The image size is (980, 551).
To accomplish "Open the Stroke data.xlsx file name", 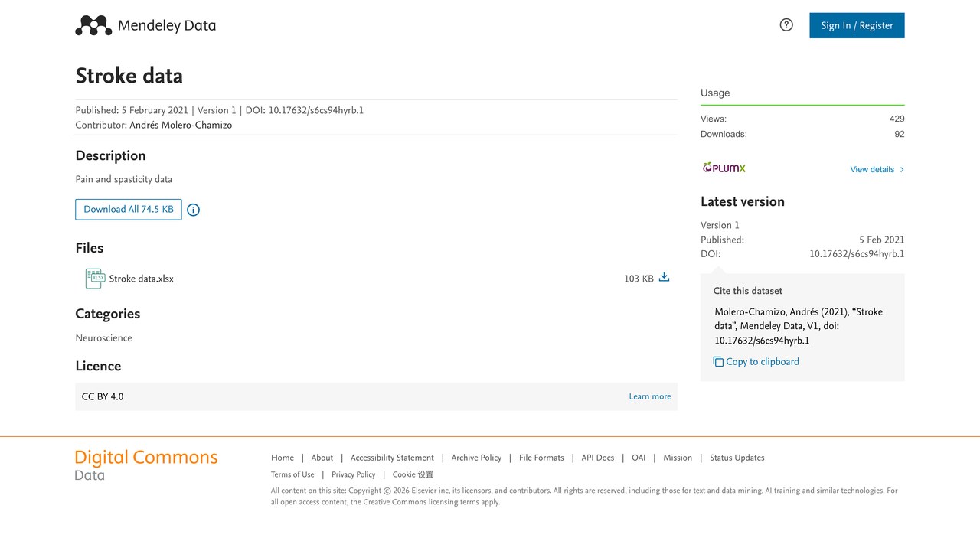I will point(142,279).
